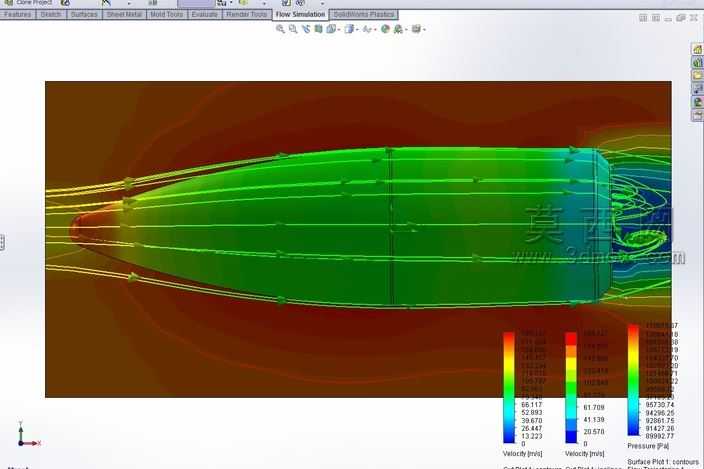Open the Mold Tools tab

tap(166, 14)
